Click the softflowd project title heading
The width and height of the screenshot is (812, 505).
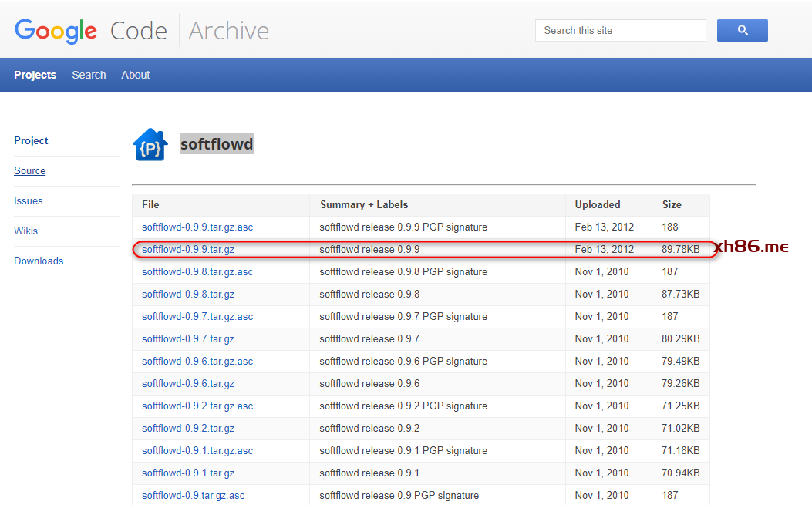(217, 144)
